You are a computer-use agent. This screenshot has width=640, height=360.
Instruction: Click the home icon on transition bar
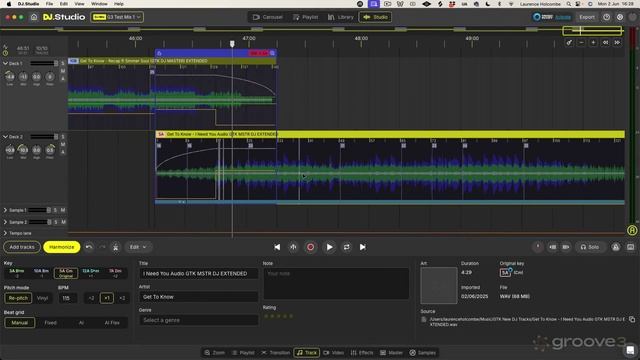click(160, 53)
